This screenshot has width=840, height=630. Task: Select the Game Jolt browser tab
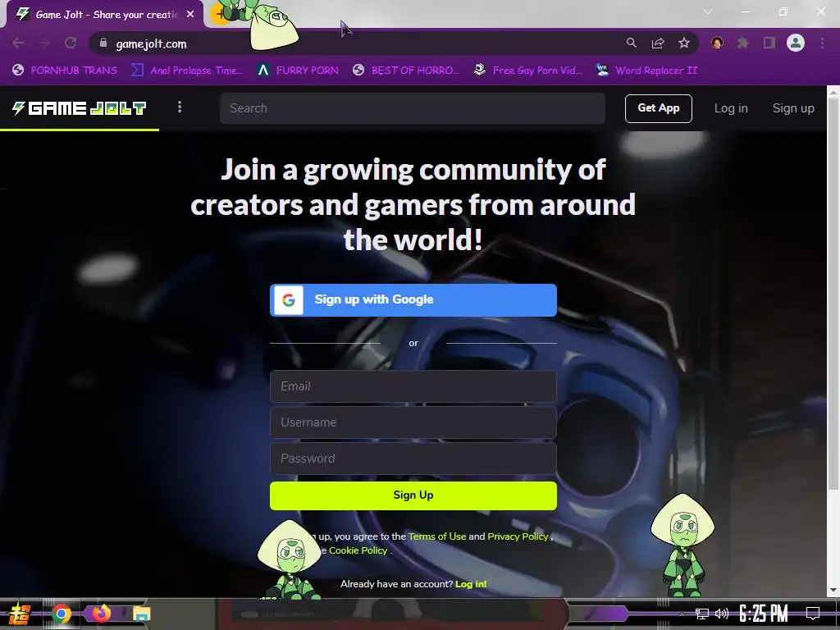[104, 15]
